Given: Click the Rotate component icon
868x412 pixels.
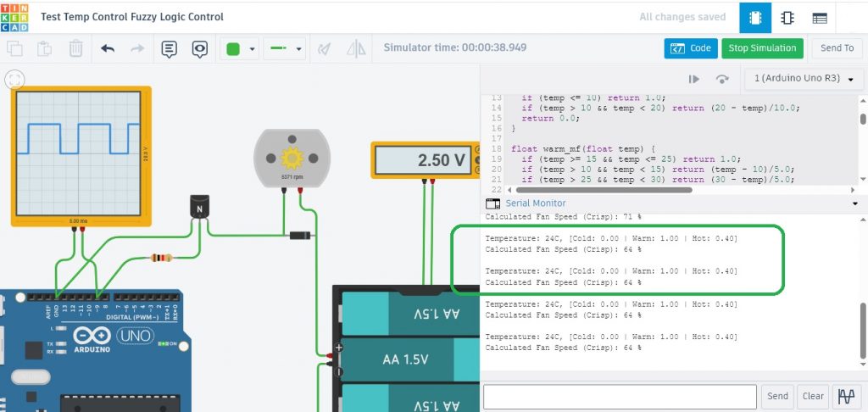Looking at the screenshot, I should click(x=325, y=48).
